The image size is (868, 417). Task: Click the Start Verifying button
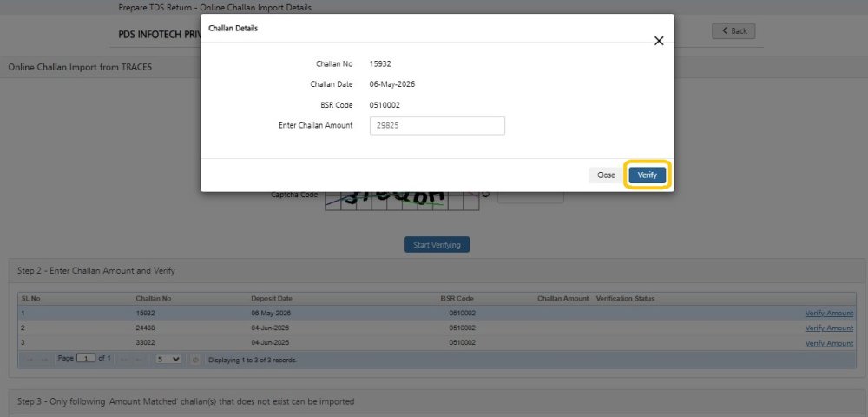437,245
